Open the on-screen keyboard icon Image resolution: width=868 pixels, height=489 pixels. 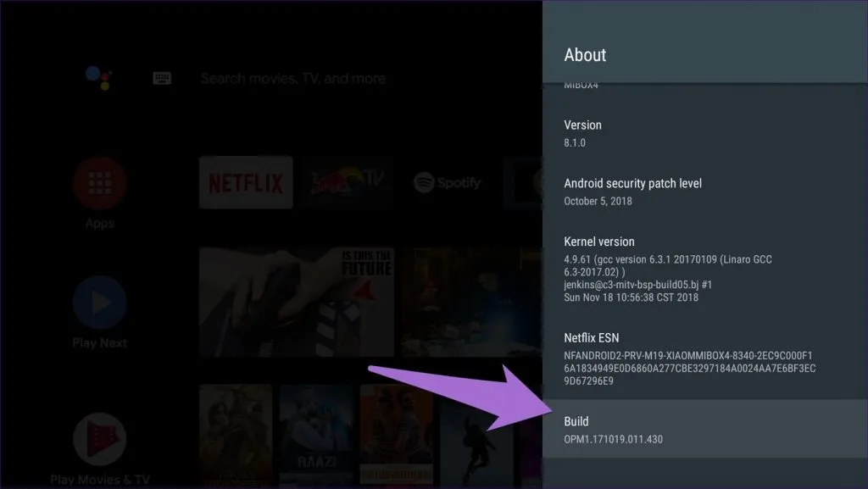point(162,78)
